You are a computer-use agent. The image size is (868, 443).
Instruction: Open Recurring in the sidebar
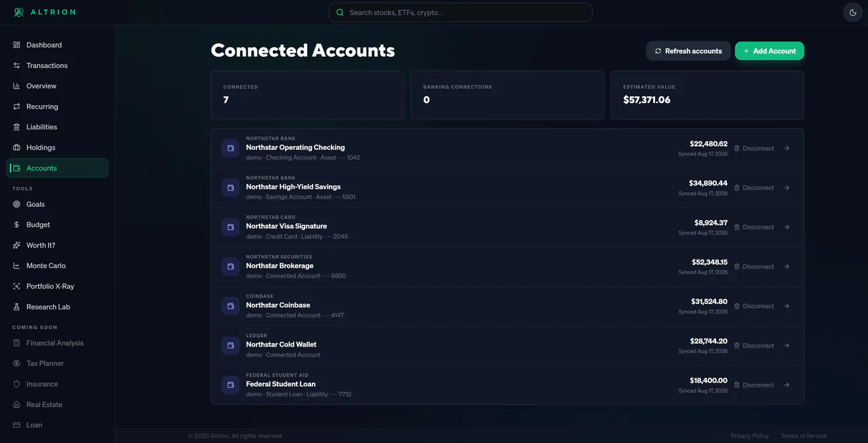tap(58, 107)
